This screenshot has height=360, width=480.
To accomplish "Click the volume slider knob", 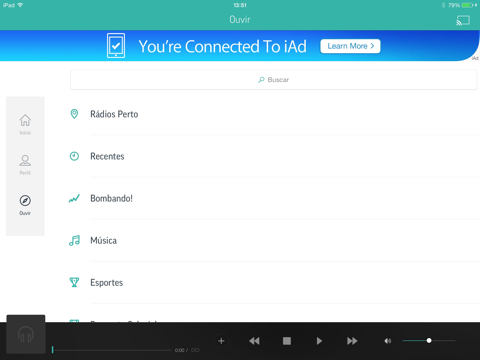I will [429, 340].
